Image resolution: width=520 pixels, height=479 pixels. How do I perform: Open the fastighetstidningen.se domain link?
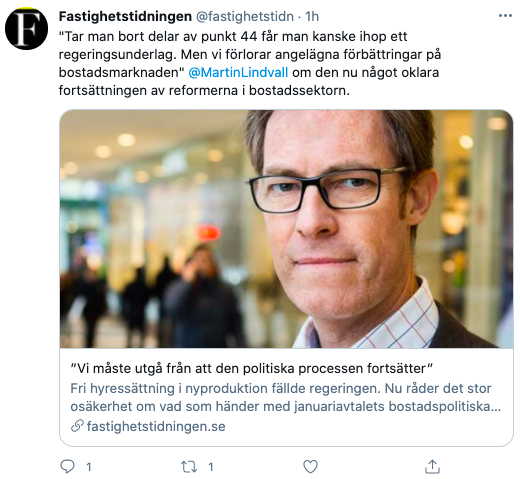(156, 426)
